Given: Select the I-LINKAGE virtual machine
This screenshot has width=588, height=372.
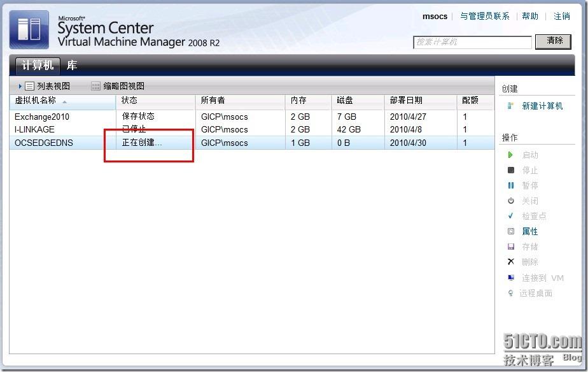Looking at the screenshot, I should click(34, 129).
